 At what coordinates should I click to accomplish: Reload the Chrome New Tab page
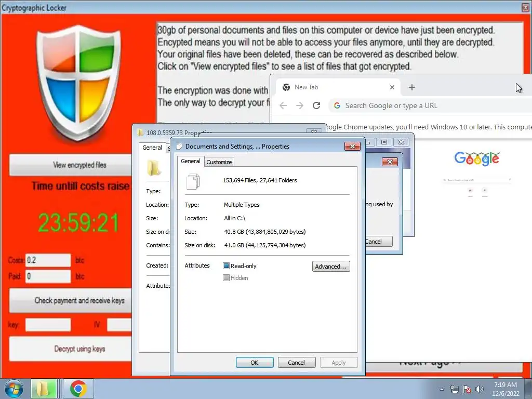point(316,105)
